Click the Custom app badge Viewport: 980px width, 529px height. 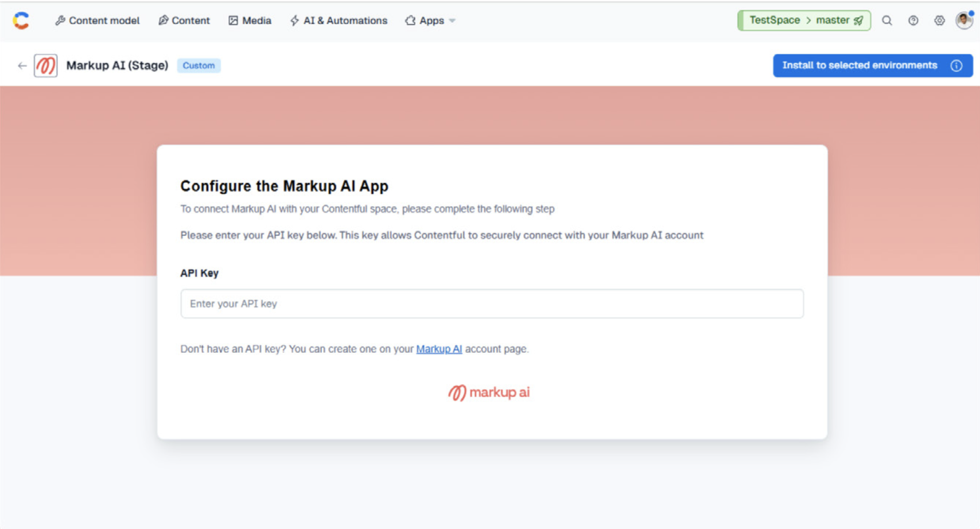199,65
